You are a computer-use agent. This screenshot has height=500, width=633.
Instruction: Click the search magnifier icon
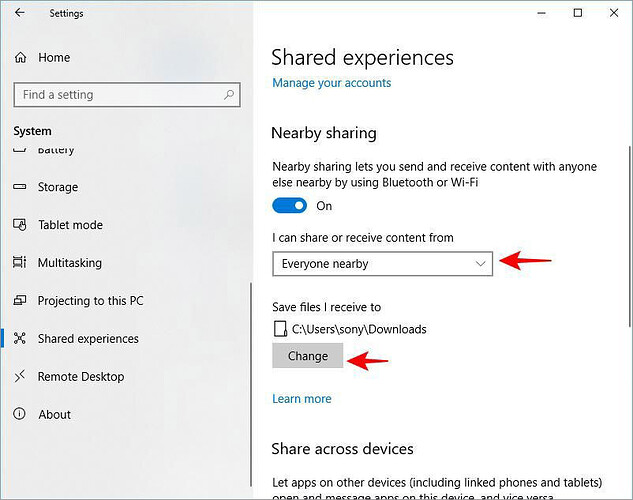[229, 95]
